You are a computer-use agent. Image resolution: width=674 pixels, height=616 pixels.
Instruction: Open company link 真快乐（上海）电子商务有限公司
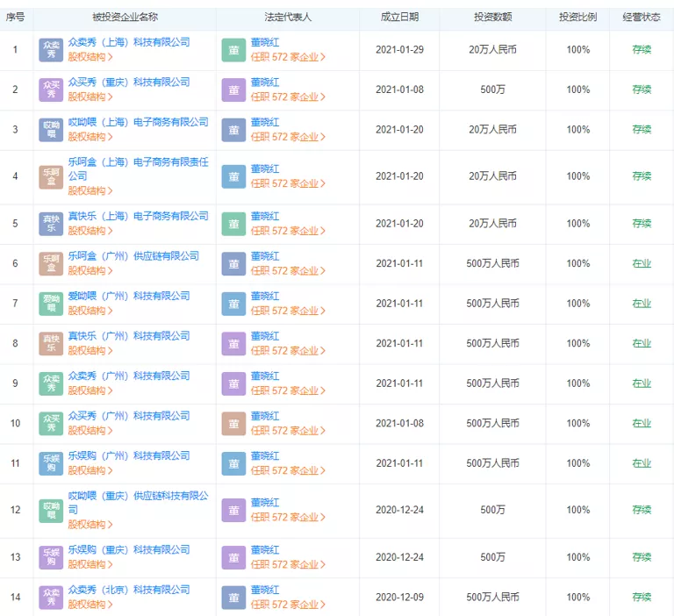138,216
